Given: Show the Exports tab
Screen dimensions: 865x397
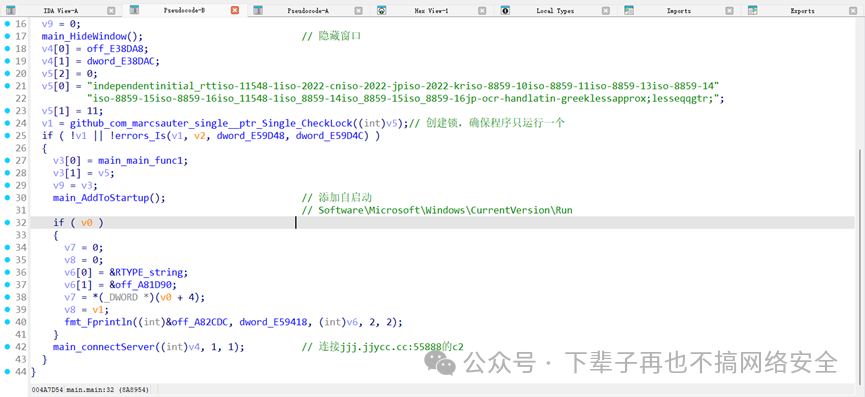Looking at the screenshot, I should click(802, 10).
